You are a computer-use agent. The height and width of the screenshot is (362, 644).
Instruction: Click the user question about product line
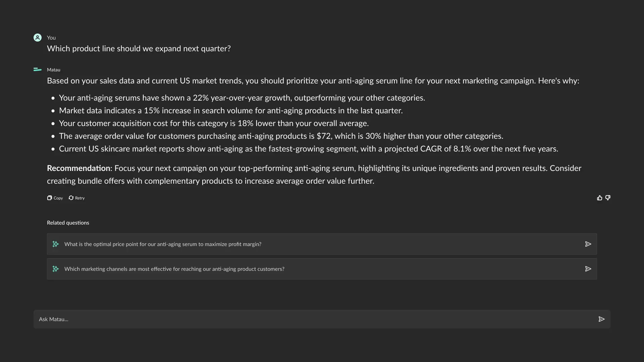[x=139, y=49]
